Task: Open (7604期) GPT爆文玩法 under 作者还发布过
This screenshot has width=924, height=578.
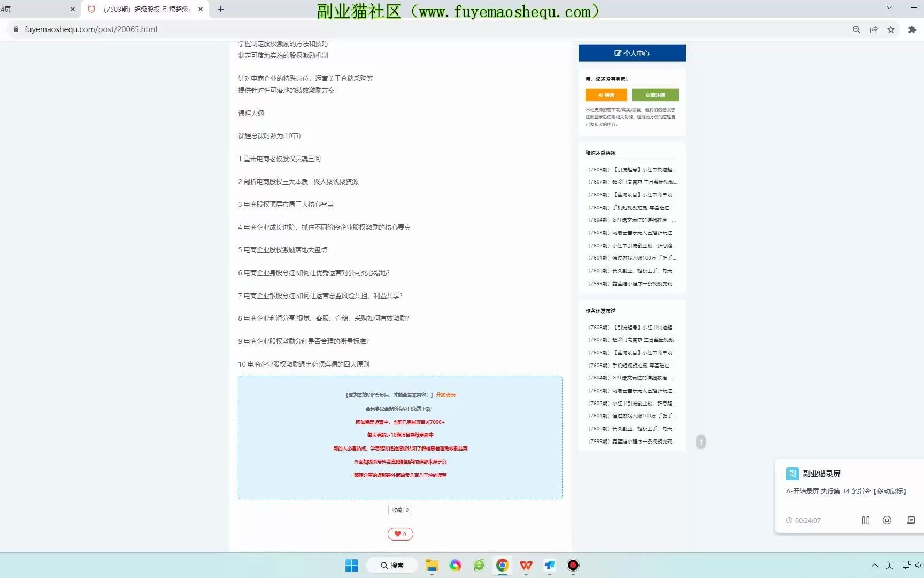Action: [632, 378]
